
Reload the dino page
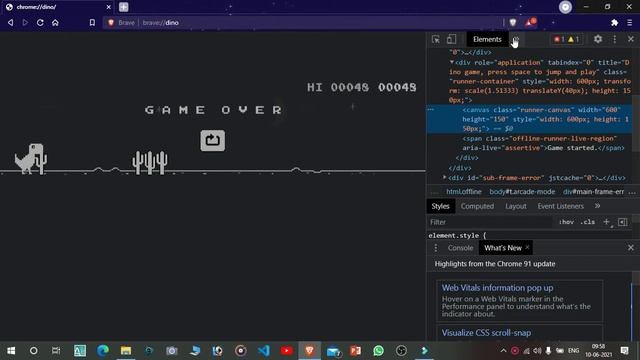[40, 22]
